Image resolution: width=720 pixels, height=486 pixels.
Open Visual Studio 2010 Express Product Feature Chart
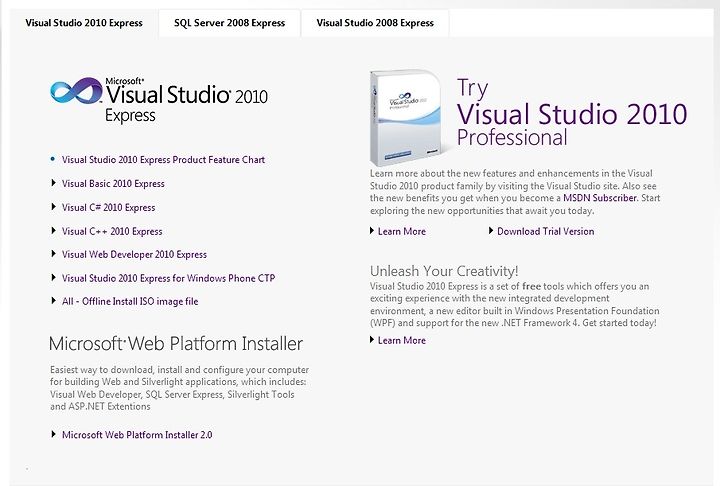(163, 160)
